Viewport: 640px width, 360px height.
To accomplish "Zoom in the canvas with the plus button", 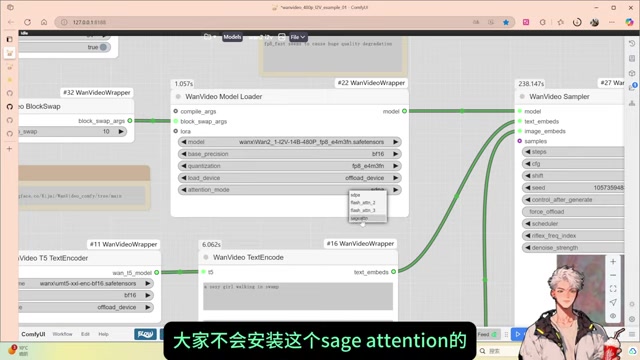I will 613,262.
